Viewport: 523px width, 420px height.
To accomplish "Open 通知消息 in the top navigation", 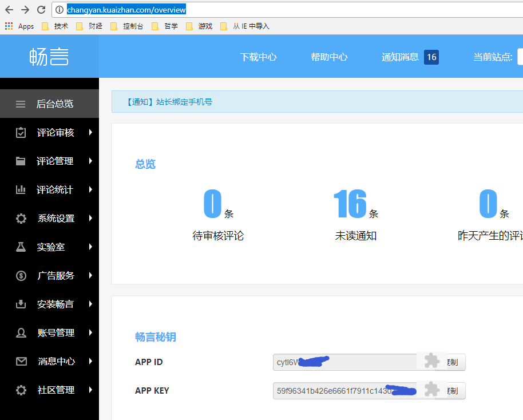I will point(400,57).
